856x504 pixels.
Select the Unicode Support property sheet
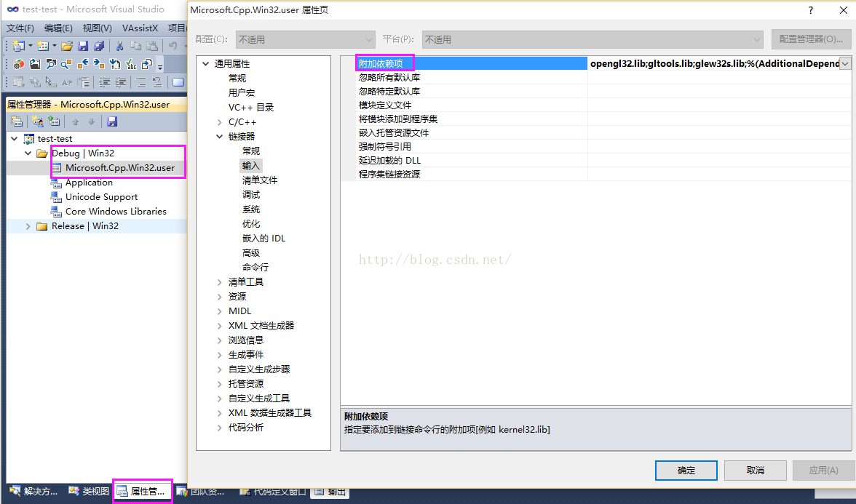pyautogui.click(x=102, y=197)
